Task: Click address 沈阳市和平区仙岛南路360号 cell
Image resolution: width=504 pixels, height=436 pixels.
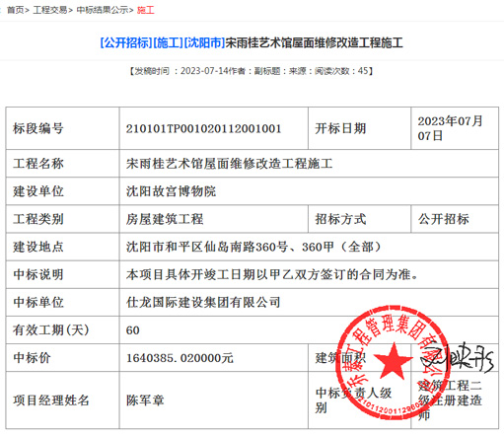Action: (x=309, y=247)
